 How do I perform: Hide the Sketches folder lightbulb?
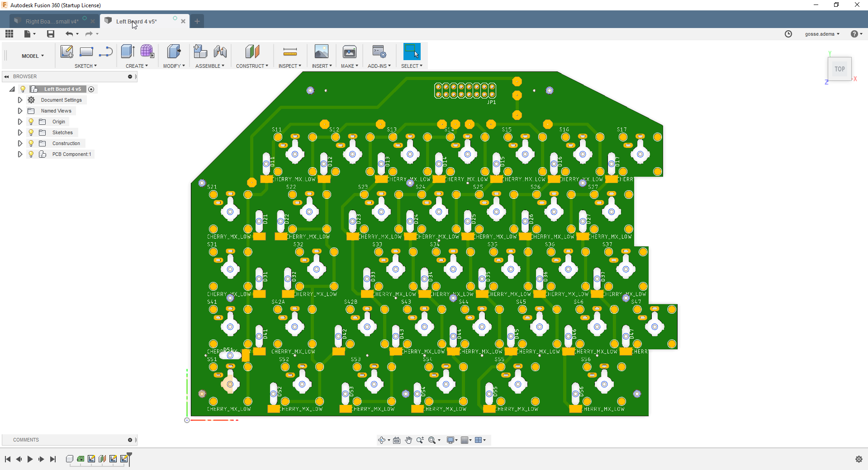click(30, 132)
